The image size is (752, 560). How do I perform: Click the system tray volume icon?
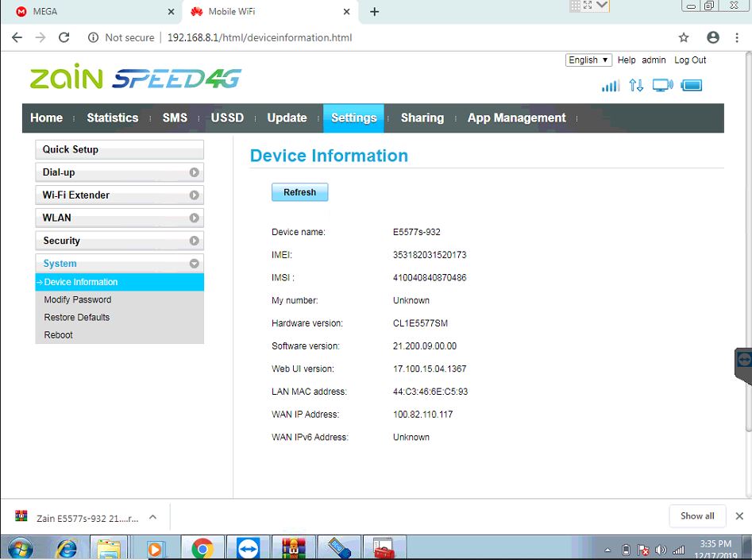pyautogui.click(x=661, y=550)
